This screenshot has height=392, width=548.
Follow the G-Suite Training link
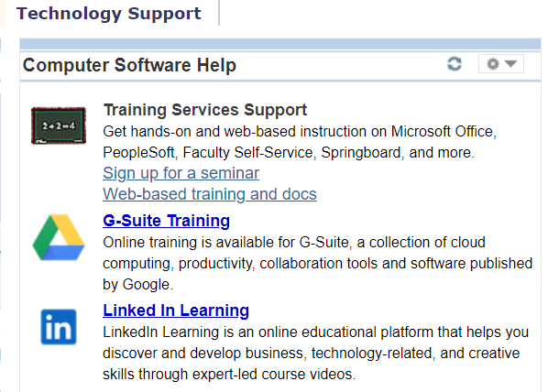pyautogui.click(x=167, y=221)
